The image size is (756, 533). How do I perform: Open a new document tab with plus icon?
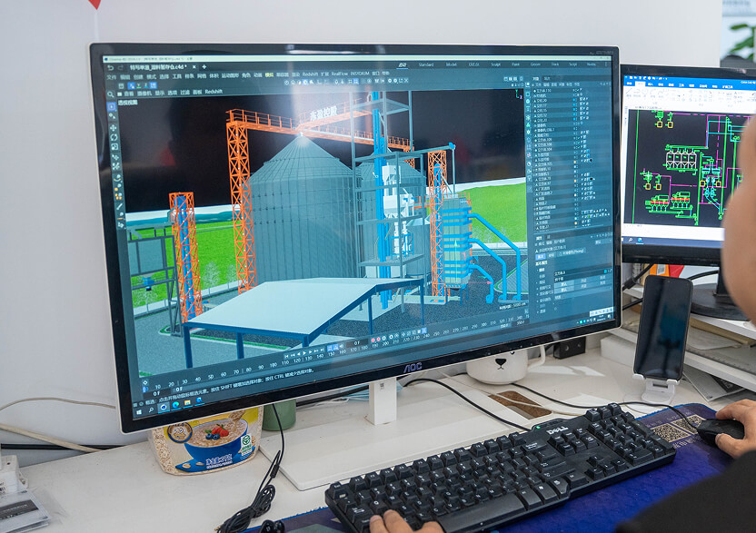coord(204,67)
